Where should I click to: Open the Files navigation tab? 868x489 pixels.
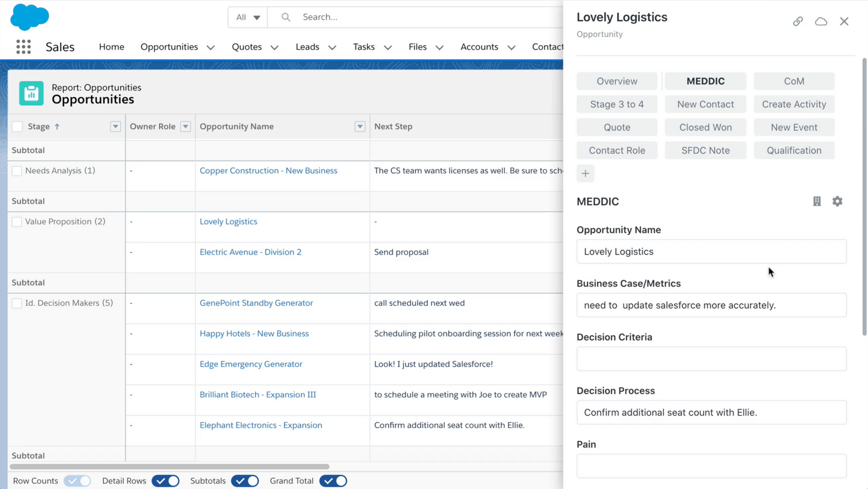418,46
